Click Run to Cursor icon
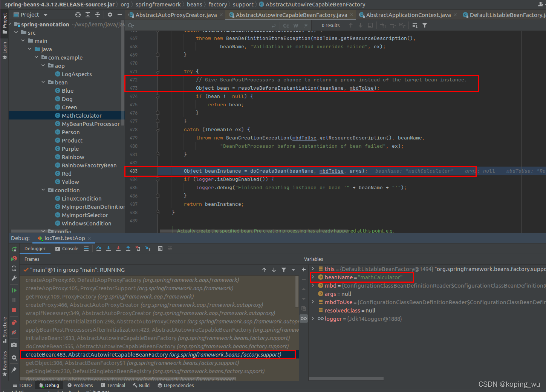546x392 pixels. (x=148, y=248)
